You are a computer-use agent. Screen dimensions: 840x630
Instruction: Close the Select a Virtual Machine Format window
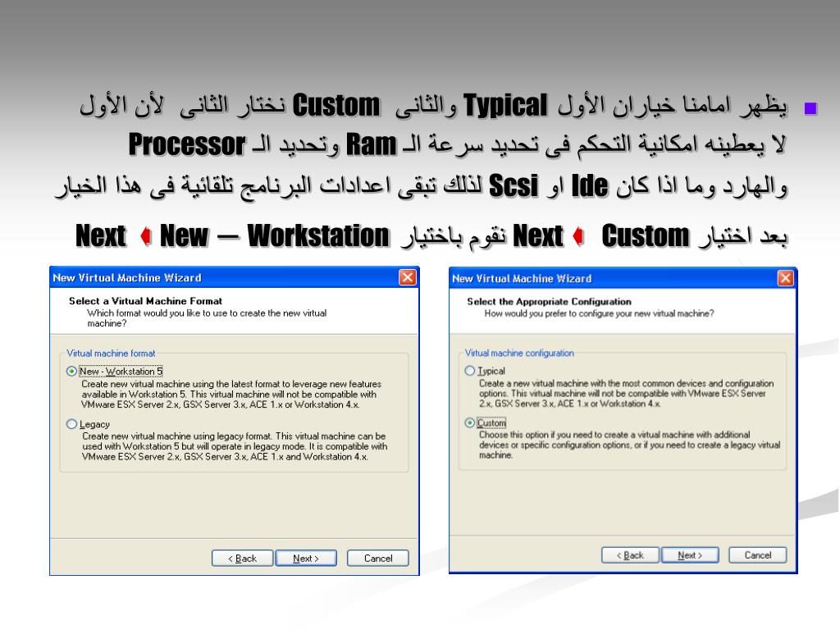408,277
